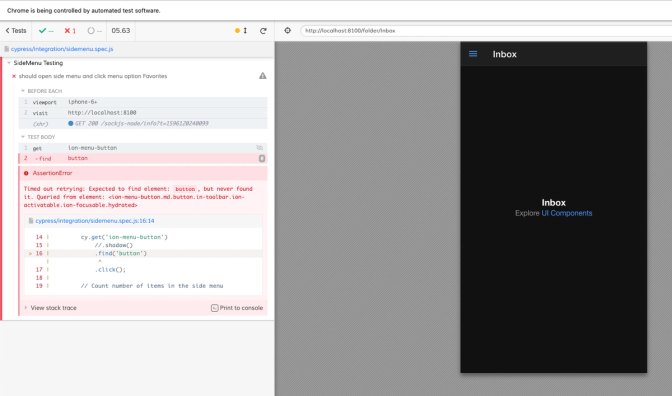Click the localhost URL address field
Image resolution: width=672 pixels, height=396 pixels.
486,31
